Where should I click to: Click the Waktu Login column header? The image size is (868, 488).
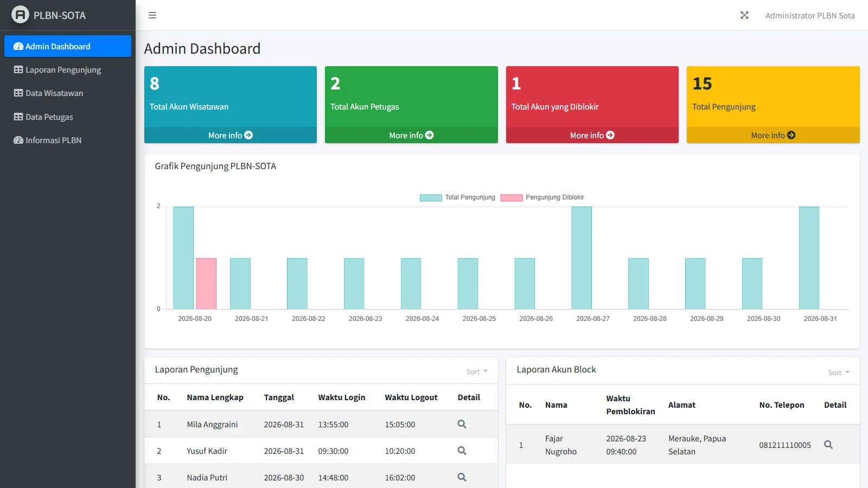coord(342,397)
